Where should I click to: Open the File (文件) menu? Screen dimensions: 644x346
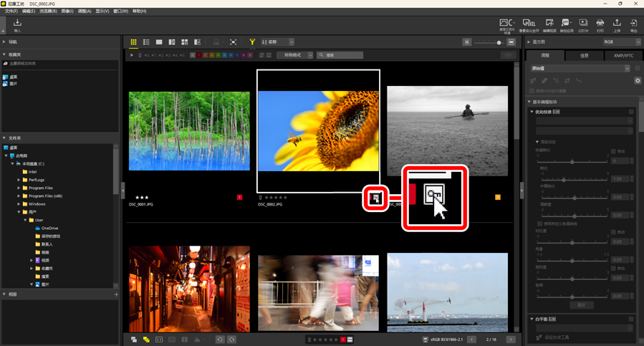pos(11,11)
